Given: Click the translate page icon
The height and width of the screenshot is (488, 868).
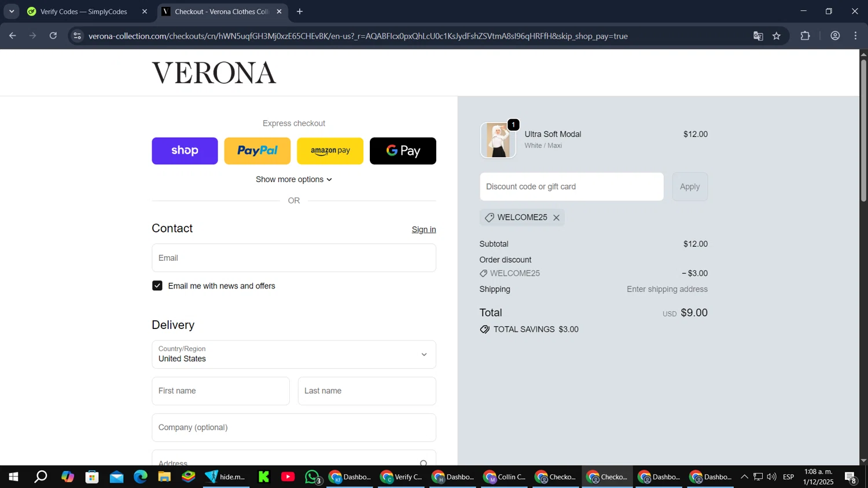Looking at the screenshot, I should tap(758, 36).
